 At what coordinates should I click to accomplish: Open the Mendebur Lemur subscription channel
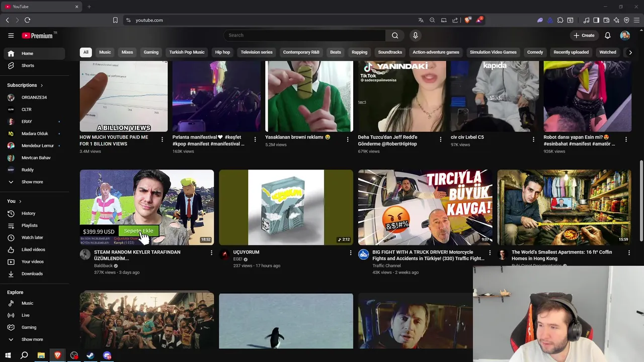click(34, 146)
